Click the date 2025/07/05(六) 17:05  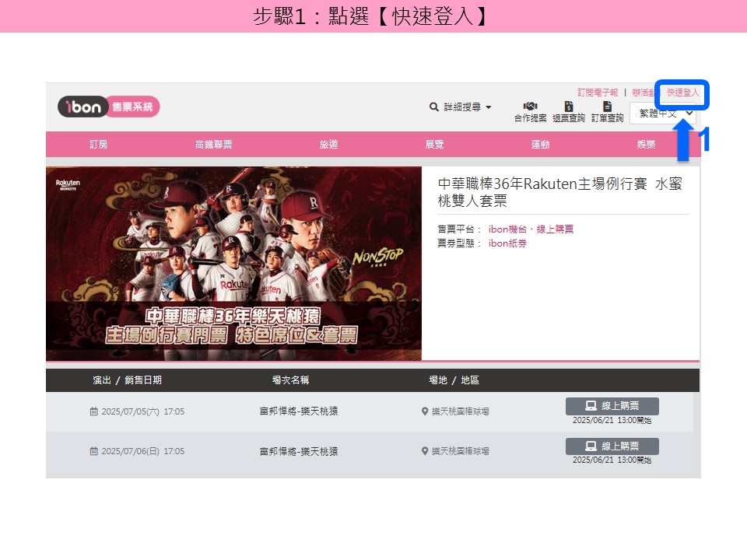click(143, 411)
